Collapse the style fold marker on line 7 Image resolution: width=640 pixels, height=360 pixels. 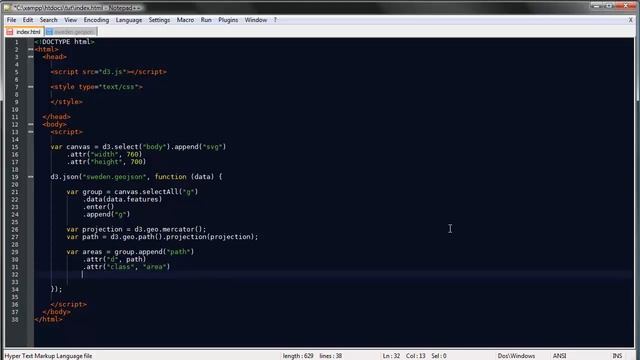[x=31, y=87]
